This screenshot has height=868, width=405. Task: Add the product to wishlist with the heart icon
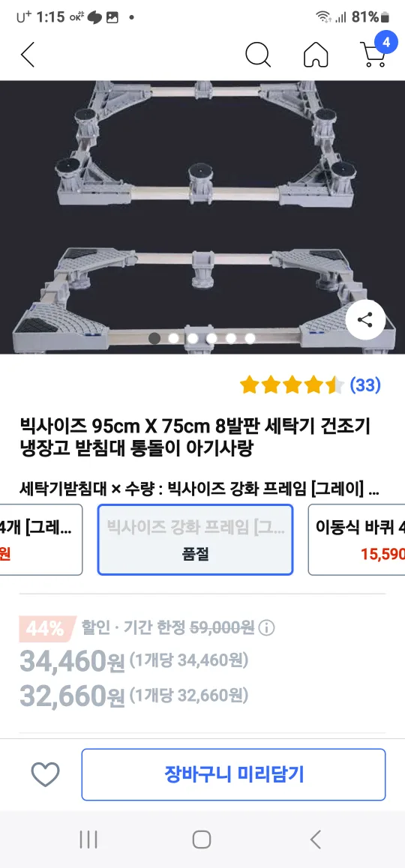pyautogui.click(x=46, y=774)
